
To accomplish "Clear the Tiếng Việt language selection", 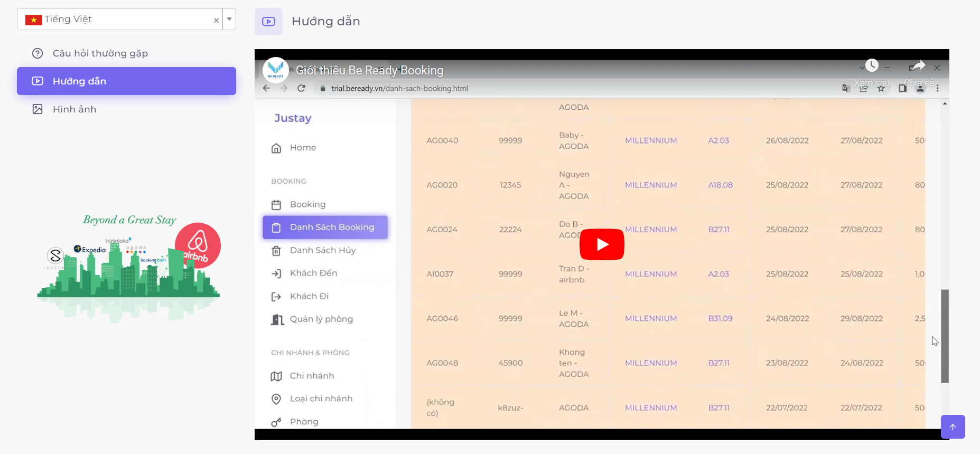I will (216, 20).
